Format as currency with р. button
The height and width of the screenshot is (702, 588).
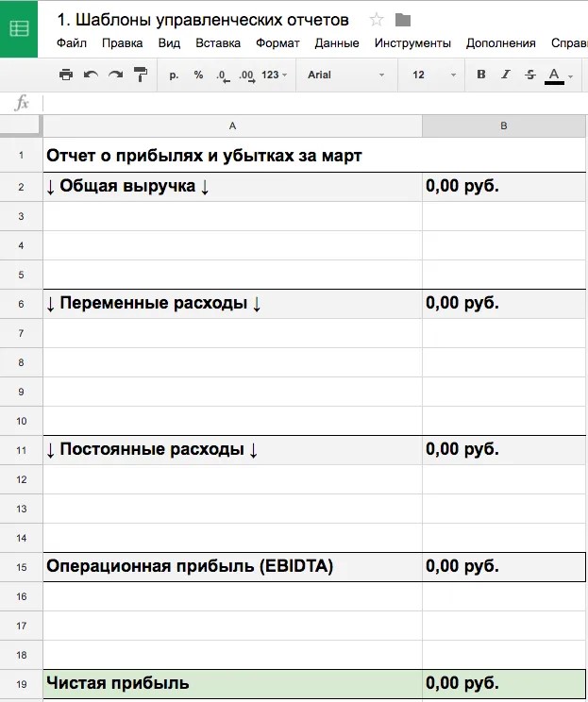point(174,75)
